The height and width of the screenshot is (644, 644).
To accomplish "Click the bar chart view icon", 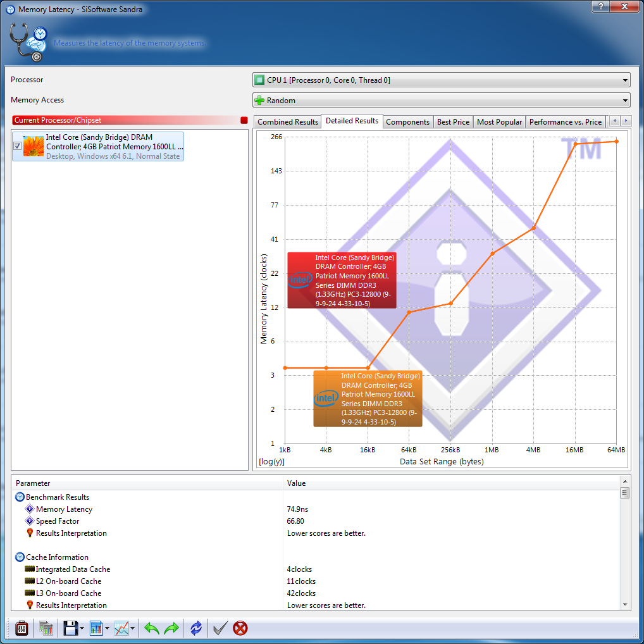I will [96, 628].
